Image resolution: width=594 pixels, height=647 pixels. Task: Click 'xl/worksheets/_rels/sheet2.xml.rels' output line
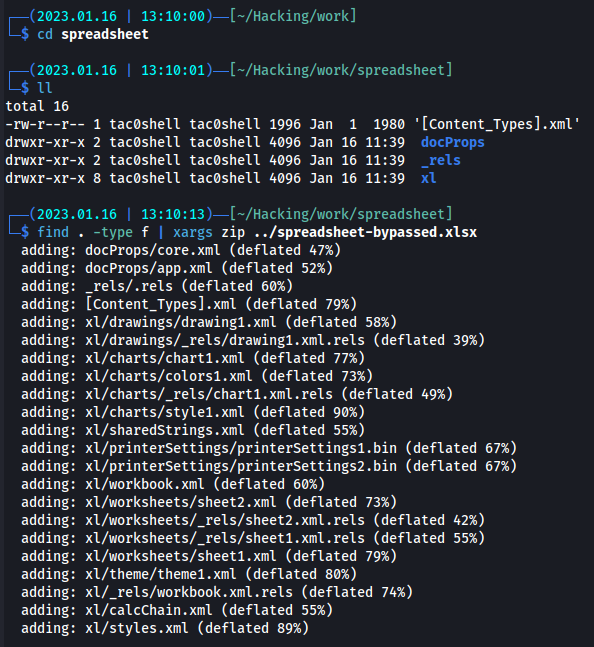[x=253, y=520]
